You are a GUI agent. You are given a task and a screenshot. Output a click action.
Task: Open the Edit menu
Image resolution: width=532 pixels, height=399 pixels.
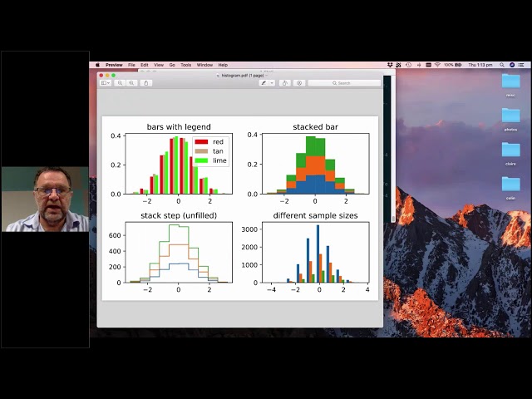coord(145,65)
